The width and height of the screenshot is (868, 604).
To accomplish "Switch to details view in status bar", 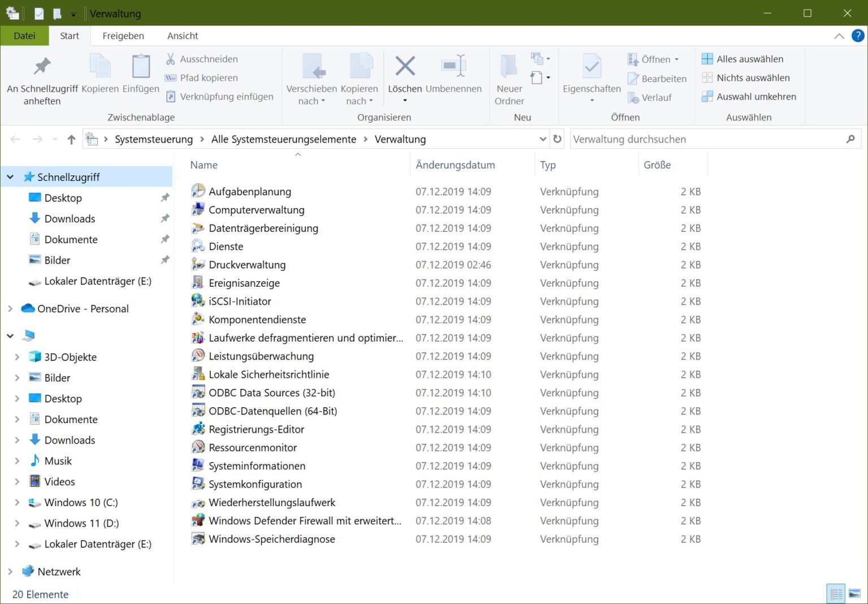I will (x=836, y=593).
